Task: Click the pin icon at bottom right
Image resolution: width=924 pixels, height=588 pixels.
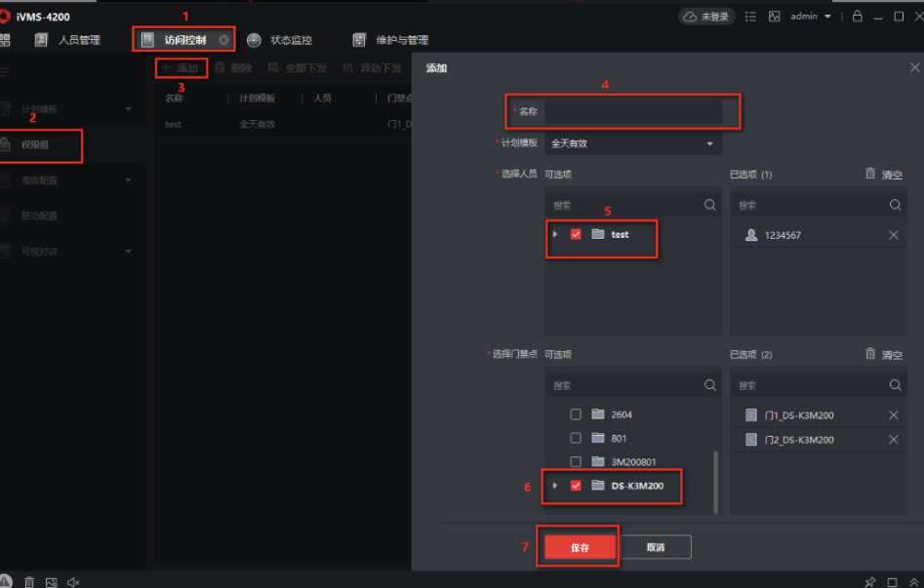Action: (x=869, y=582)
